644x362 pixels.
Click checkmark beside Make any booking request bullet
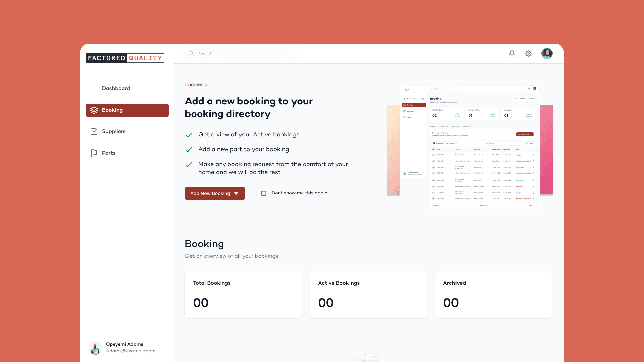click(x=189, y=164)
